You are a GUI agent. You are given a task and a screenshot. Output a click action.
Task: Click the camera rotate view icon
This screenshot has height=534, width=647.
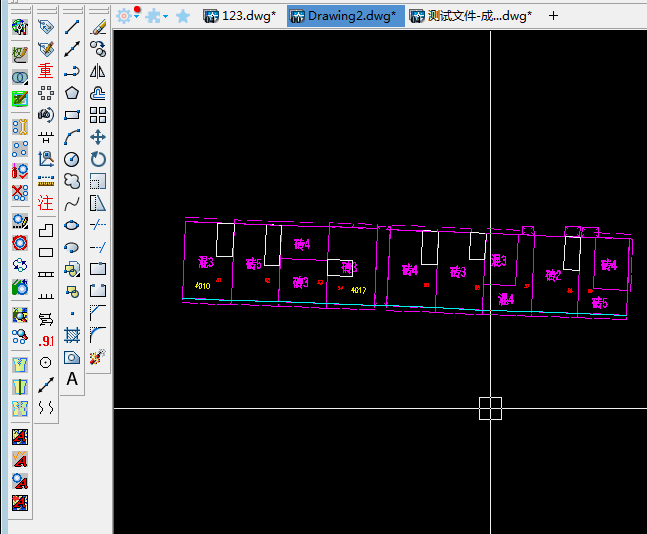pos(46,115)
